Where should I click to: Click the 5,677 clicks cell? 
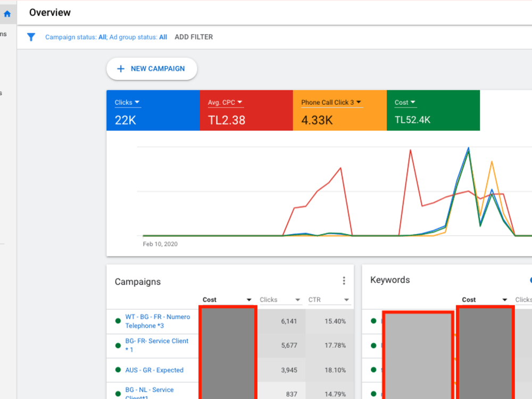(289, 345)
